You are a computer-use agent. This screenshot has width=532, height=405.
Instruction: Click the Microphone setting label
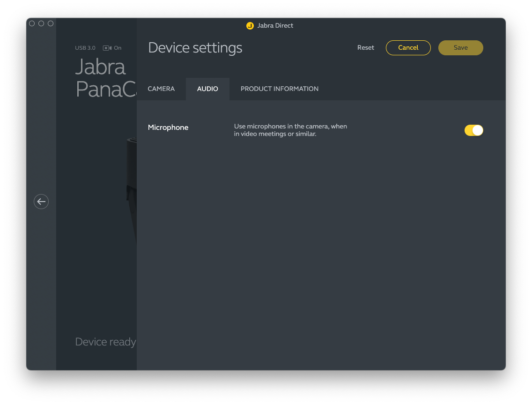[168, 127]
